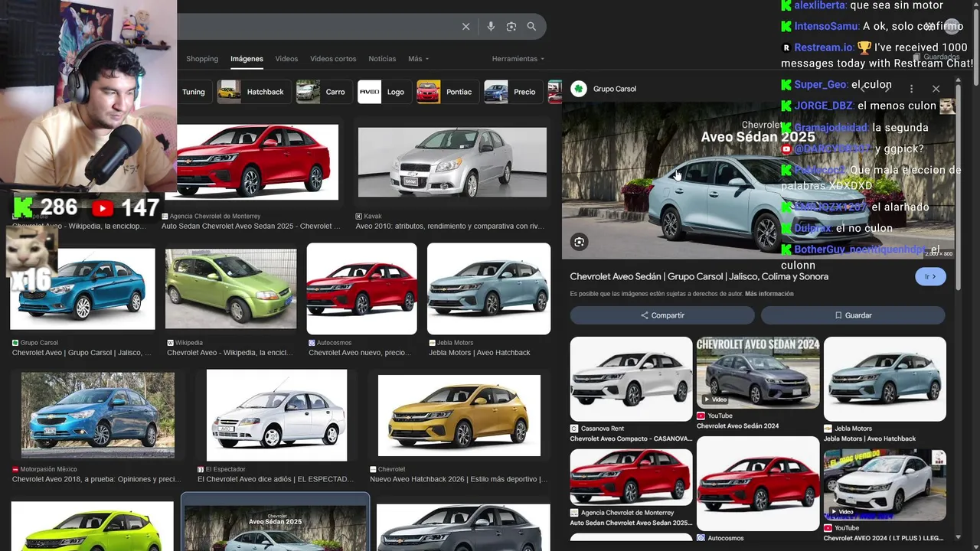The image size is (980, 551).
Task: Start voice search with the microphone icon
Action: tap(491, 27)
